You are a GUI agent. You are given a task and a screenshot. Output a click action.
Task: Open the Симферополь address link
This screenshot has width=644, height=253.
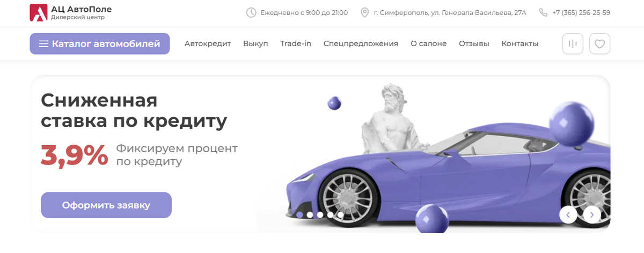(450, 12)
